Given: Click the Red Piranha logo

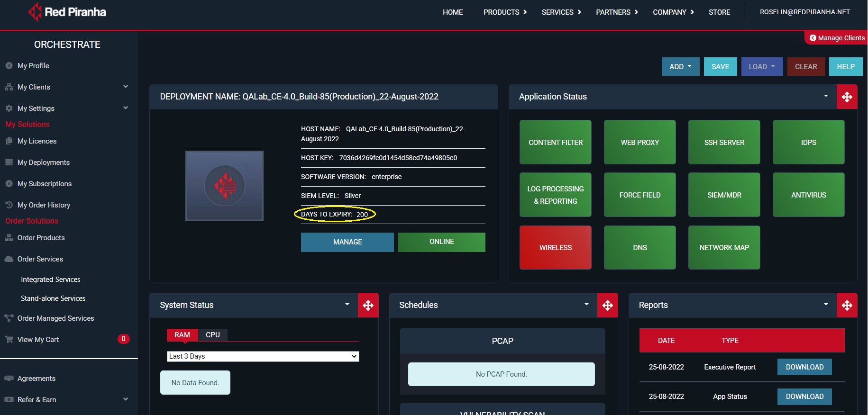Looking at the screenshot, I should [x=67, y=12].
